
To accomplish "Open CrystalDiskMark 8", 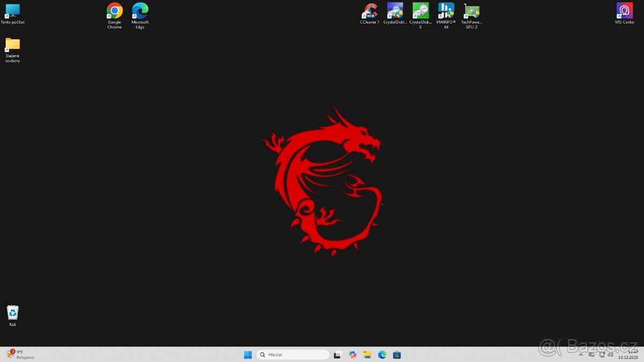I will [x=420, y=12].
